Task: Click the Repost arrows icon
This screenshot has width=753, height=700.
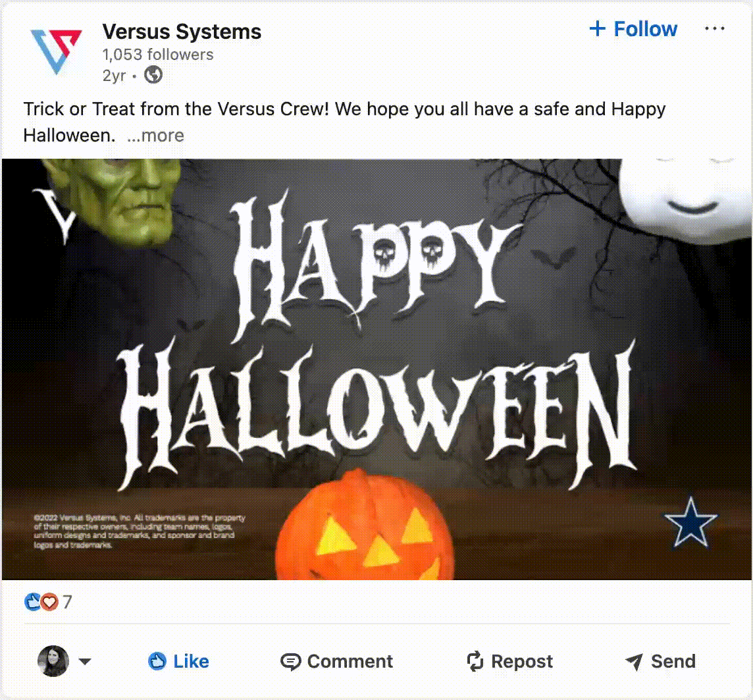Action: (x=475, y=662)
